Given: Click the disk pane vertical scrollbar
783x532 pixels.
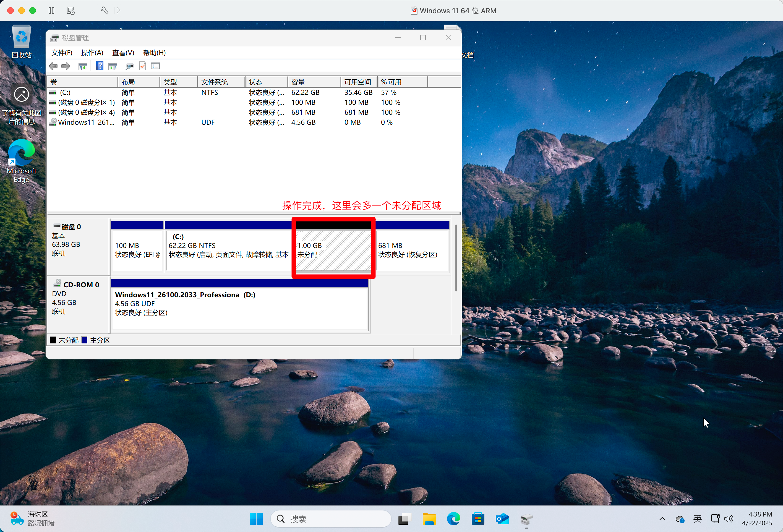Looking at the screenshot, I should (456, 258).
